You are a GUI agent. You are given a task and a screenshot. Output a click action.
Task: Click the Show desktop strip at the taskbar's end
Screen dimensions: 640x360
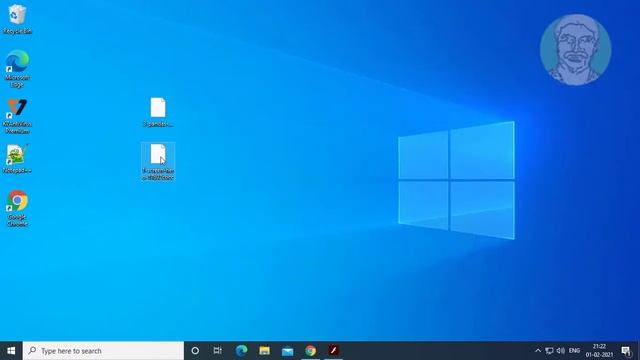(x=638, y=351)
